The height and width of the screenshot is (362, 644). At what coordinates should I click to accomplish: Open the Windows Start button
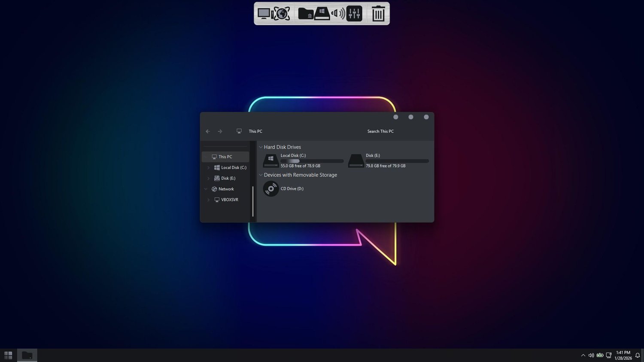(x=8, y=355)
